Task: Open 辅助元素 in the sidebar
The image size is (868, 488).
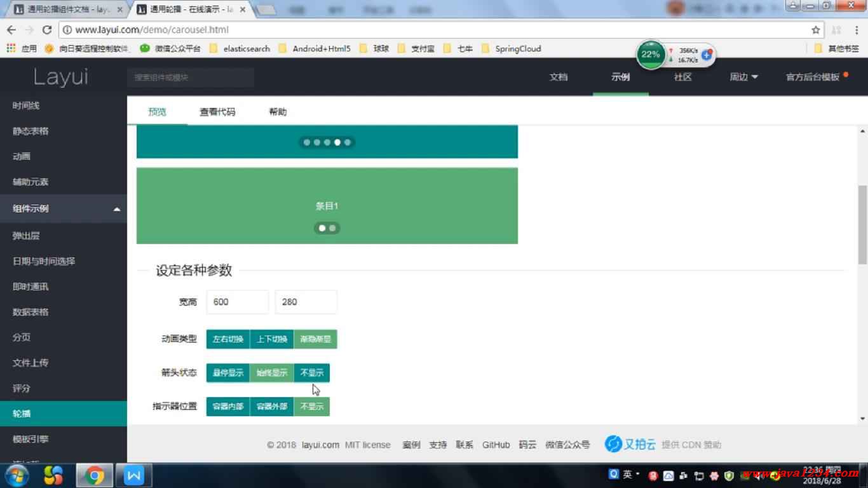Action: tap(64, 182)
